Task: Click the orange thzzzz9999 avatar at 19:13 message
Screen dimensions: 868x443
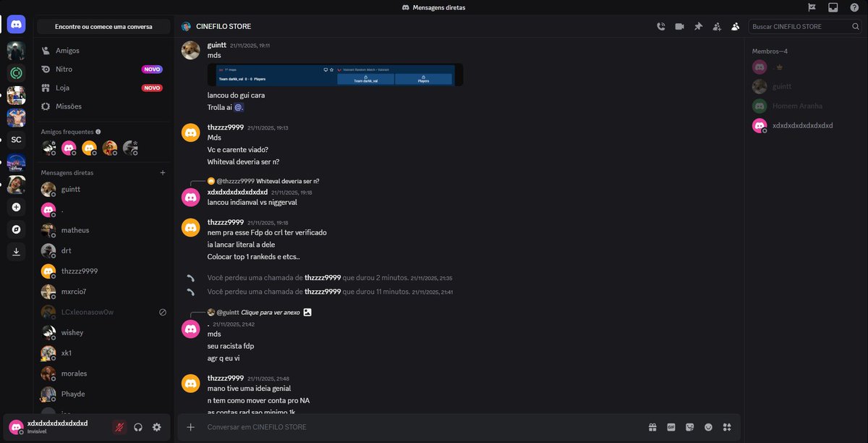Action: pyautogui.click(x=191, y=132)
